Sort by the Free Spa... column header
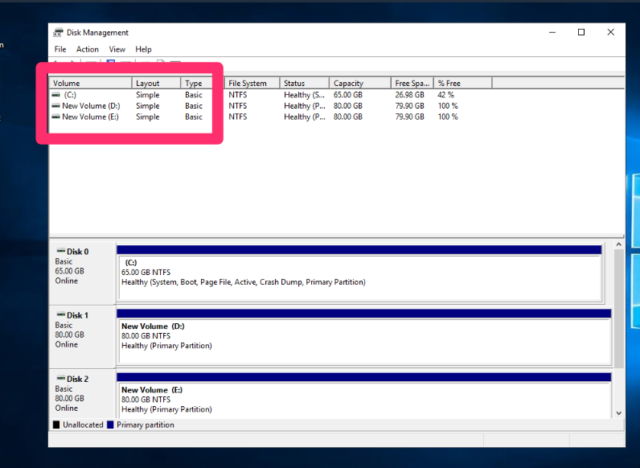This screenshot has height=468, width=640. tap(412, 83)
